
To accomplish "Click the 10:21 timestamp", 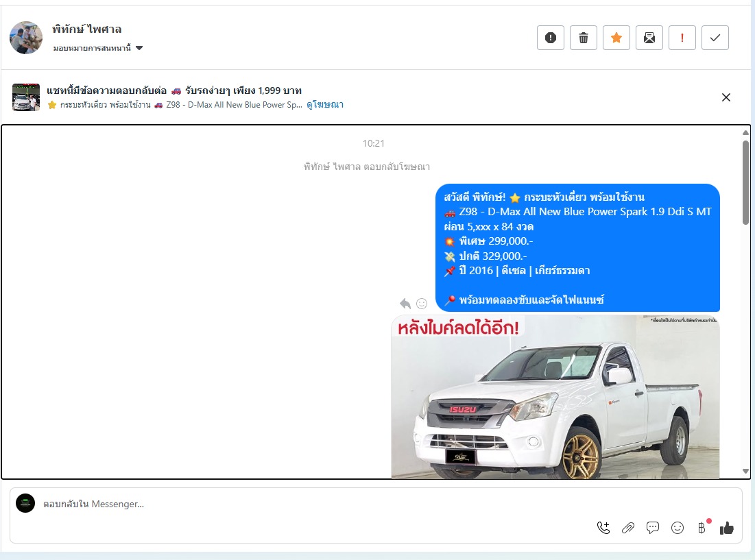I will [374, 143].
